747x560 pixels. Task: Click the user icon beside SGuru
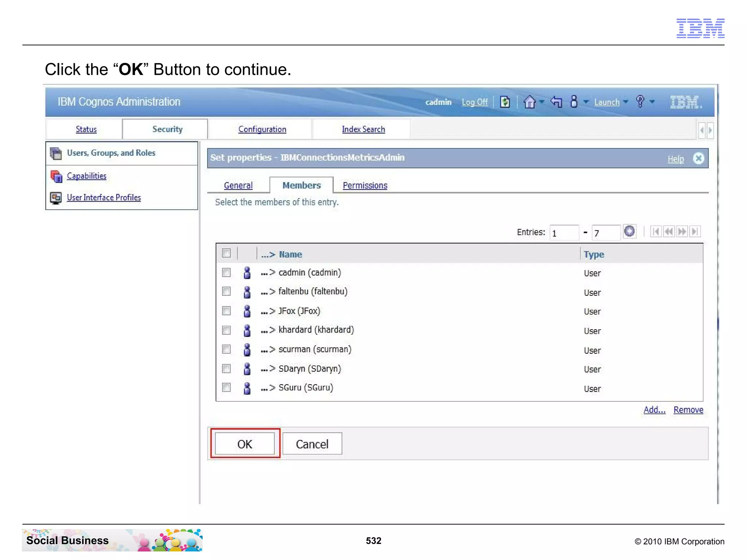coord(247,388)
